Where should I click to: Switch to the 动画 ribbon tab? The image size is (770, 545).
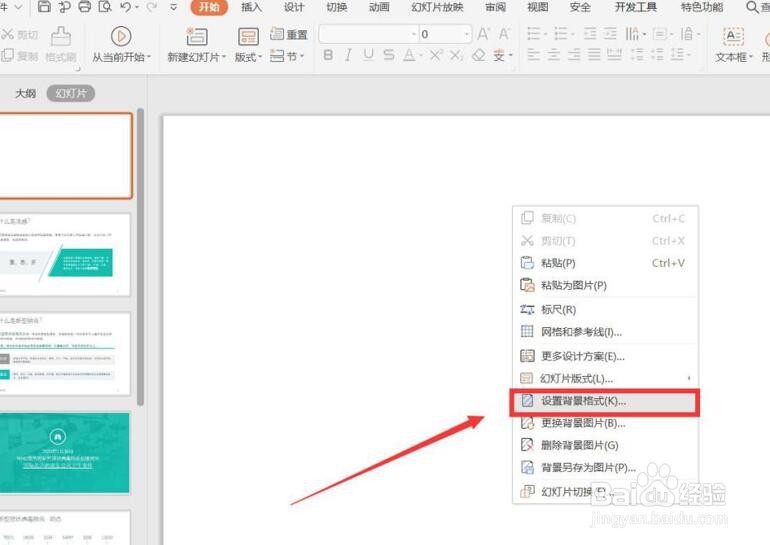coord(379,7)
